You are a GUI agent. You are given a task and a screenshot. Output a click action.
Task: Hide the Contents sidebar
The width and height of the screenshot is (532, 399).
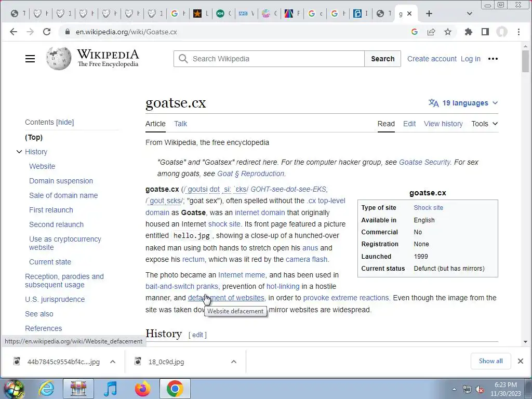[x=65, y=122]
